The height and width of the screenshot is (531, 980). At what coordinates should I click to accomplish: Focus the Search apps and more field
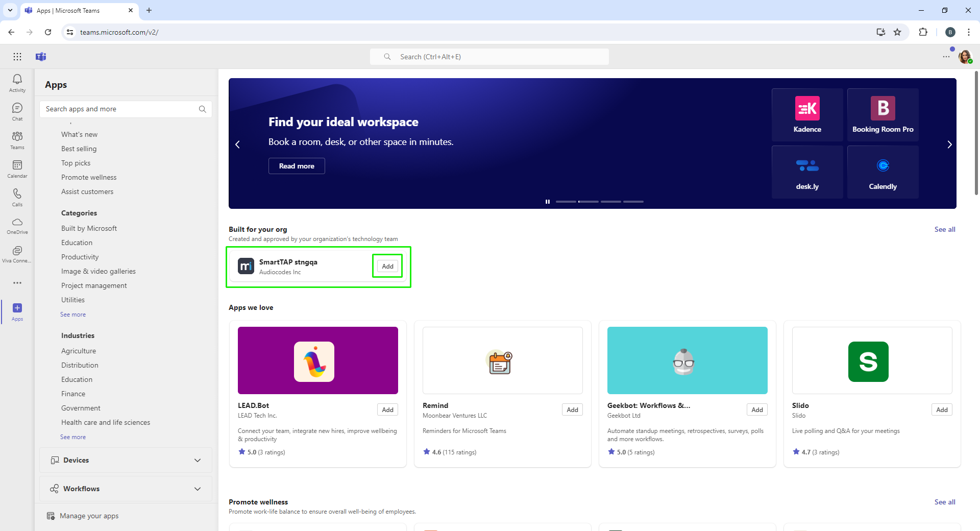point(126,109)
